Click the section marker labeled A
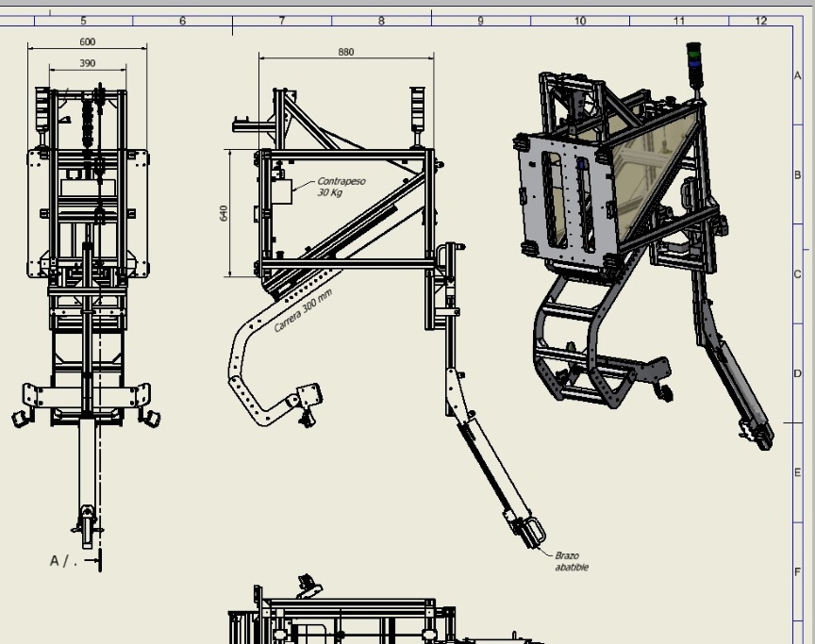 click(x=58, y=561)
